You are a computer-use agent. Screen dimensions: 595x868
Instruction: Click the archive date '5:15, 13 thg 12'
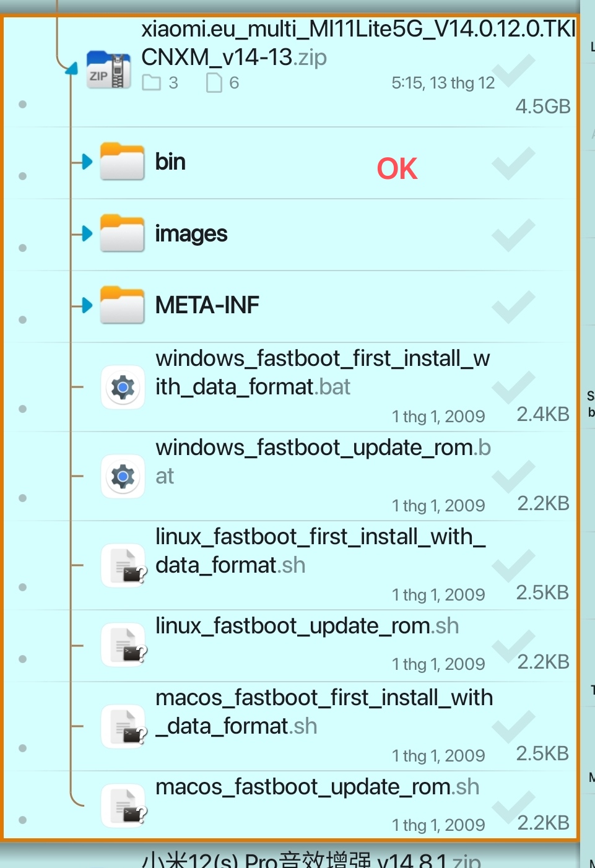(443, 83)
